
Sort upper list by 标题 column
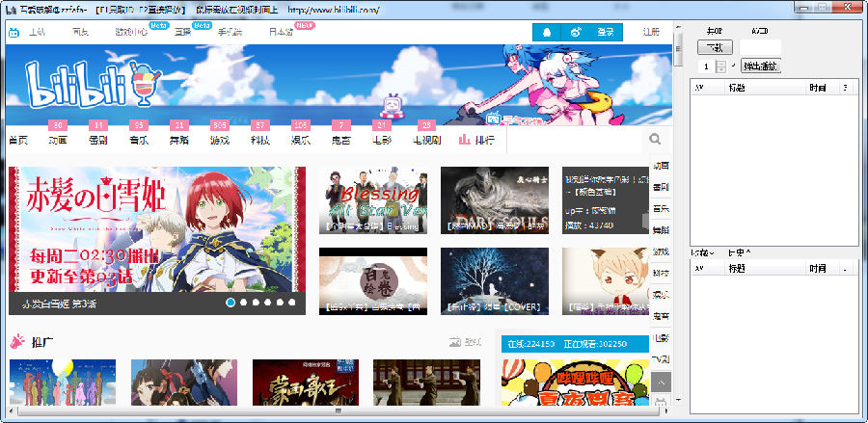coord(765,88)
